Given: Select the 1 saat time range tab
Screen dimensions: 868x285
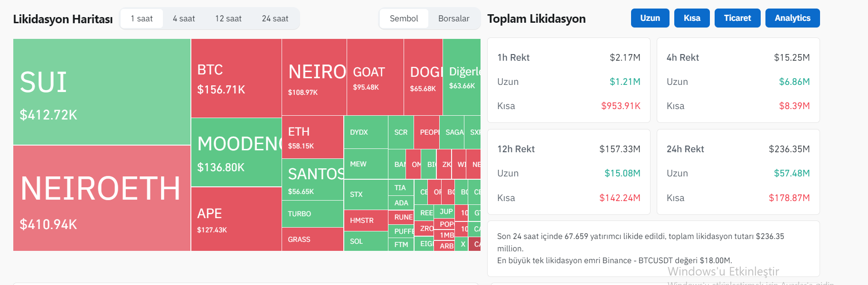Looking at the screenshot, I should pos(142,18).
